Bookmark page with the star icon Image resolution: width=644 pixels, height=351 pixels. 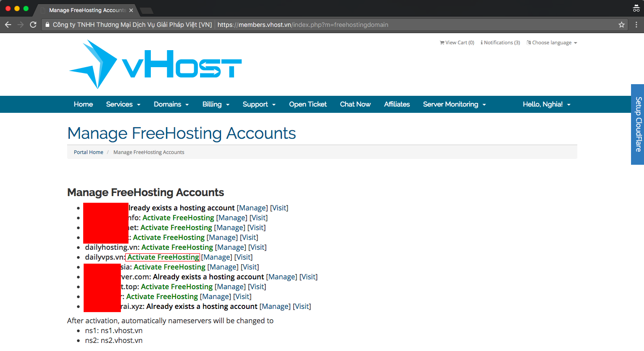click(x=622, y=25)
